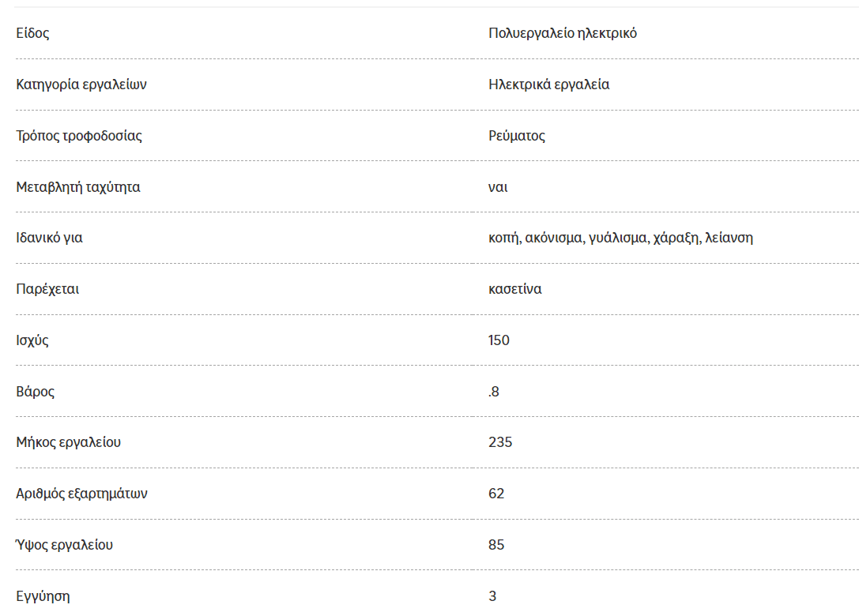
Task: Click Κατηγορία εργαλείων label
Action: tap(81, 85)
